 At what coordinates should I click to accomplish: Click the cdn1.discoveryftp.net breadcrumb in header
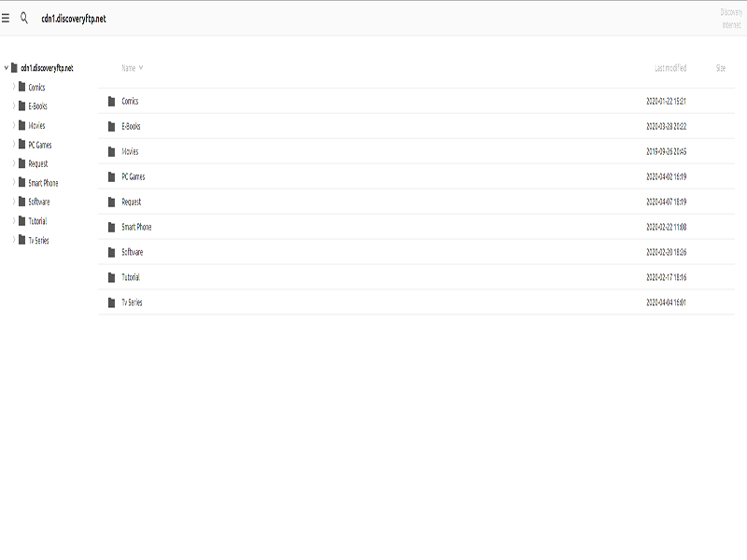(73, 19)
